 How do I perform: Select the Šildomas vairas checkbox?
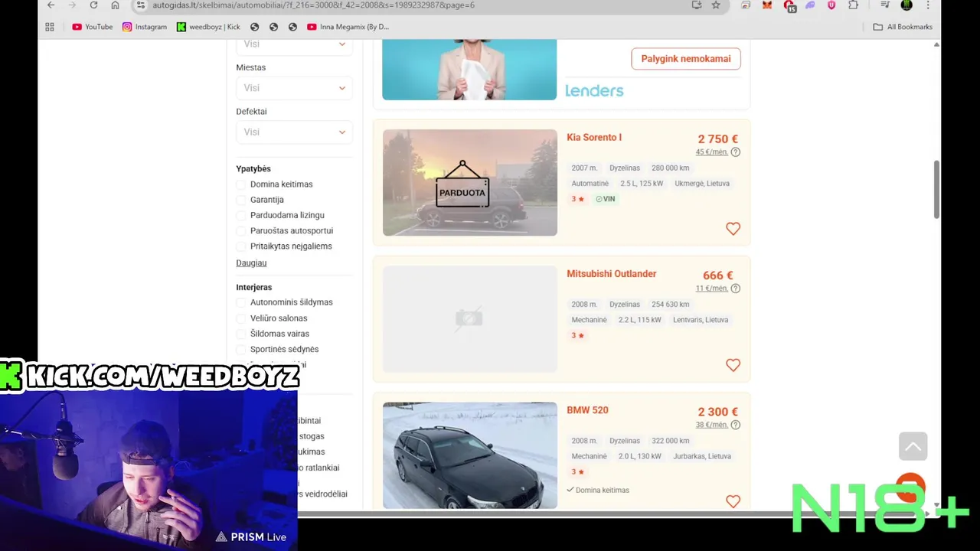(x=241, y=334)
